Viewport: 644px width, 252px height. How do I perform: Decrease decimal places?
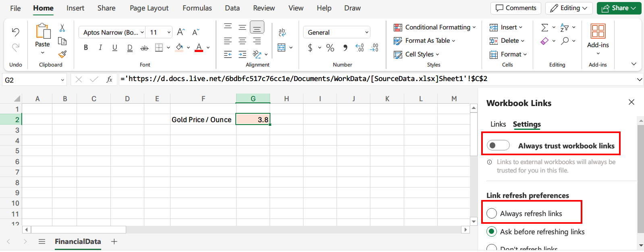(374, 48)
